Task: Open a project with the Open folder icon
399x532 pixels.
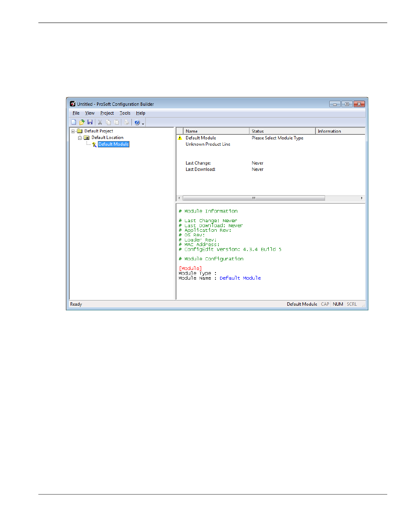Action: (82, 122)
